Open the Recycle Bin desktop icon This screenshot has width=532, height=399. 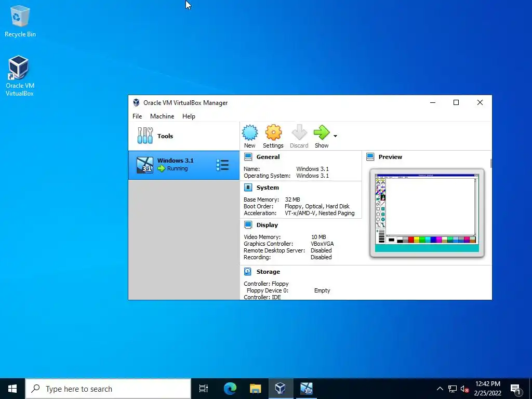click(20, 22)
